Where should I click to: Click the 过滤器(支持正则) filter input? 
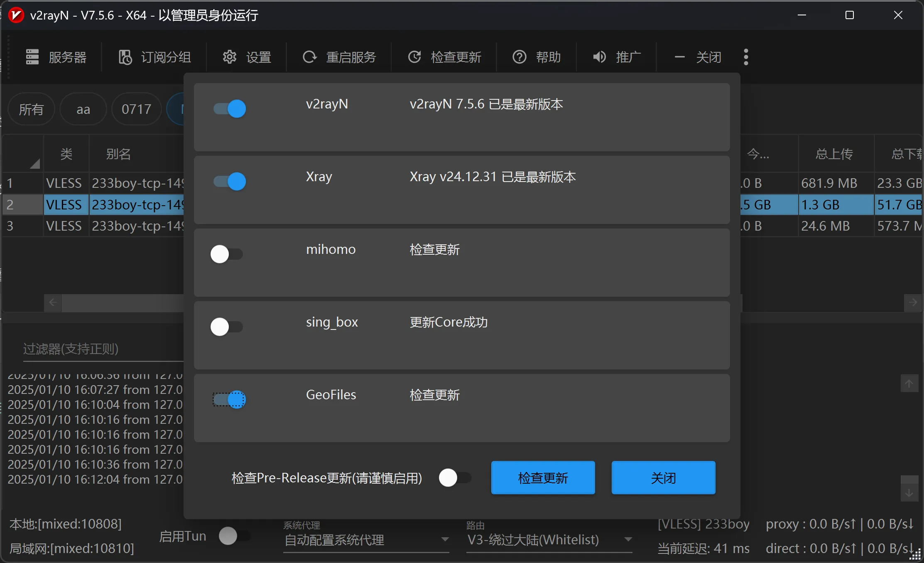tap(103, 349)
